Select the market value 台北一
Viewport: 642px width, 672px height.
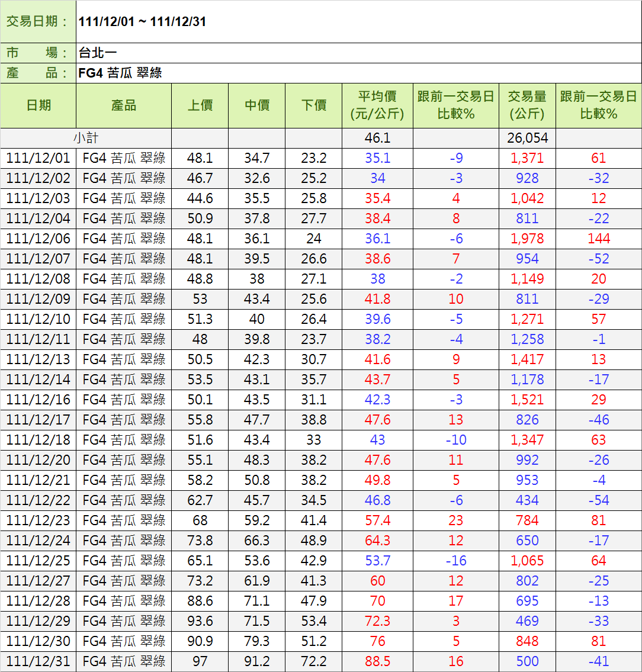pyautogui.click(x=98, y=53)
